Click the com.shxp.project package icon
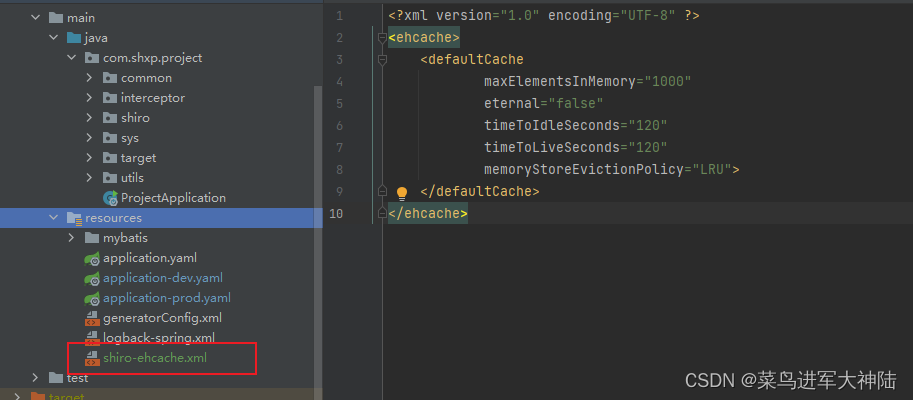The height and width of the screenshot is (400, 913). pyautogui.click(x=92, y=58)
